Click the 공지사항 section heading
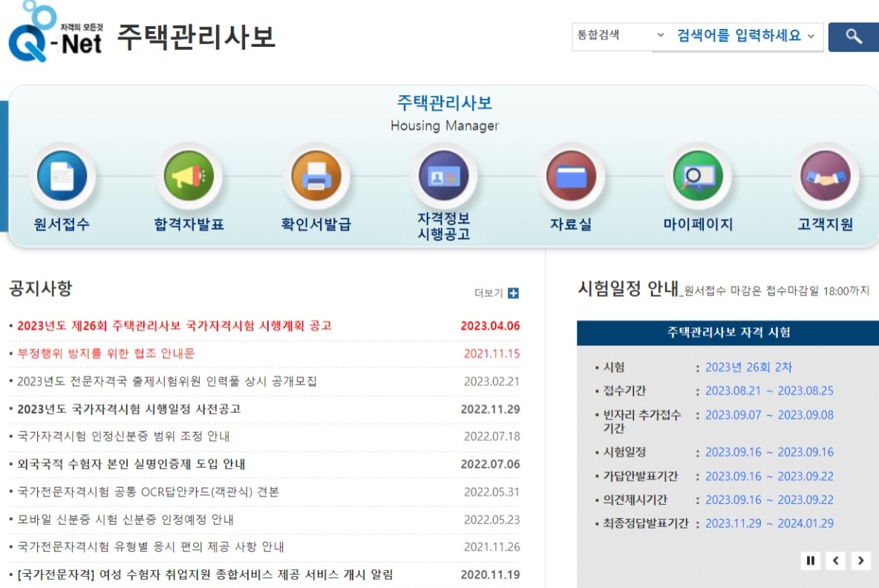 tap(40, 289)
